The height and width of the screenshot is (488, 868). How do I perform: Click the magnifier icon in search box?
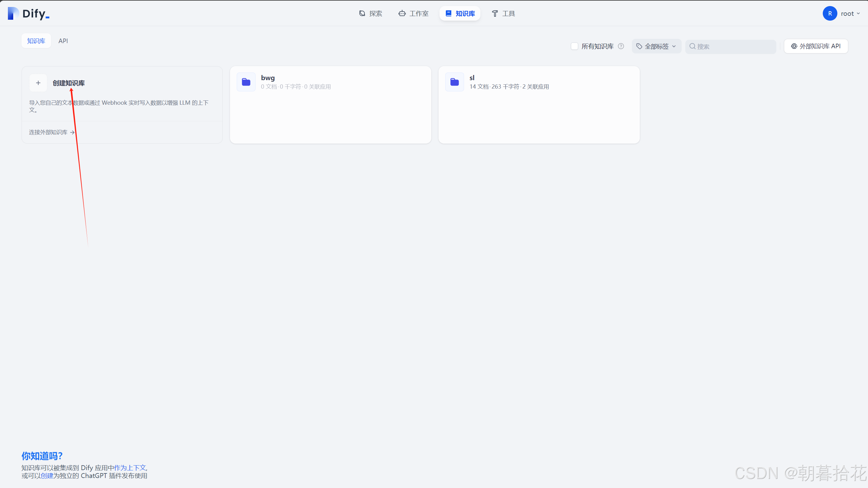pyautogui.click(x=692, y=46)
